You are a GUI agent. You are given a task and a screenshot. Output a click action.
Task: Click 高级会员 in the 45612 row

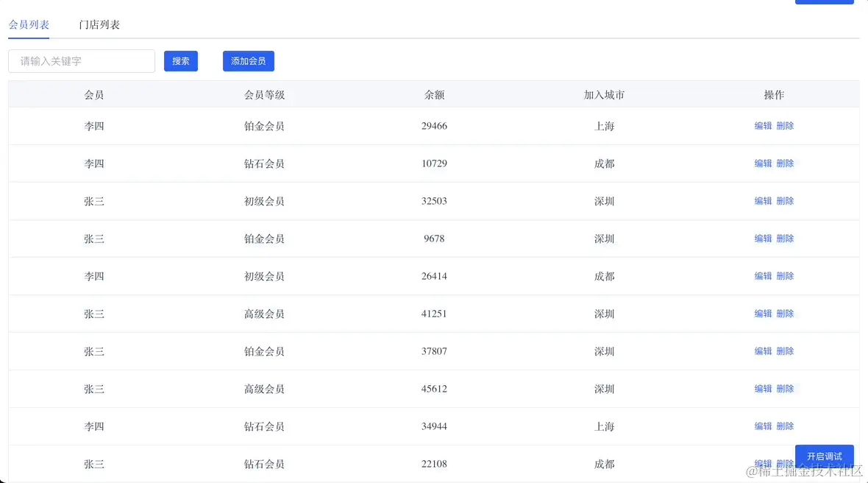pos(264,389)
